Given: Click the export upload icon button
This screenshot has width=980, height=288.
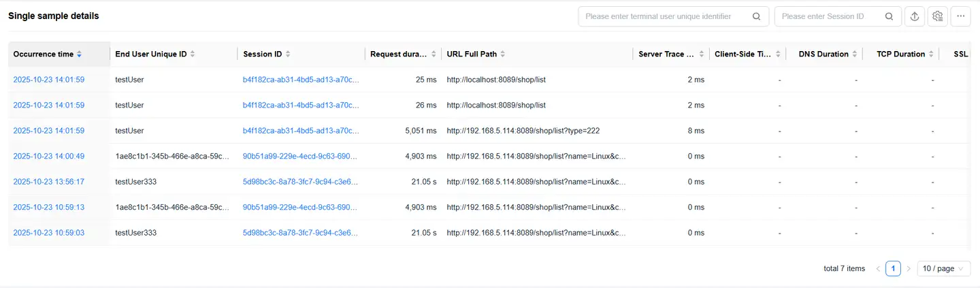Looking at the screenshot, I should tap(915, 16).
